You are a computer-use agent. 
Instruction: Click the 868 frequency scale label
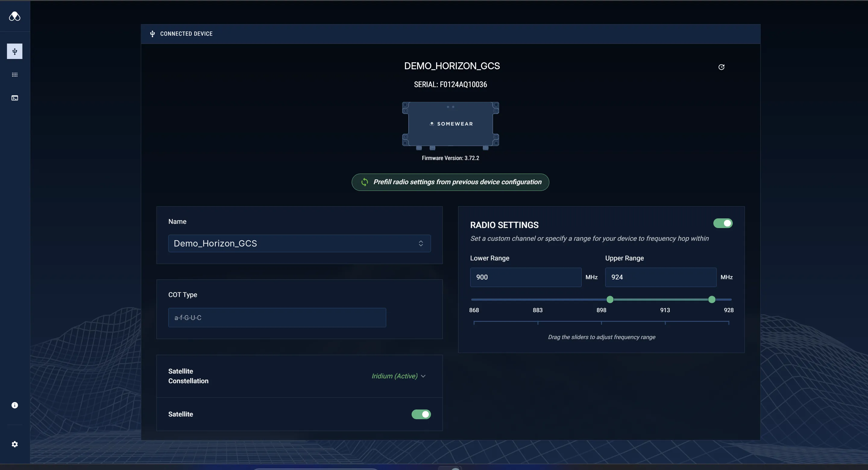pos(474,310)
